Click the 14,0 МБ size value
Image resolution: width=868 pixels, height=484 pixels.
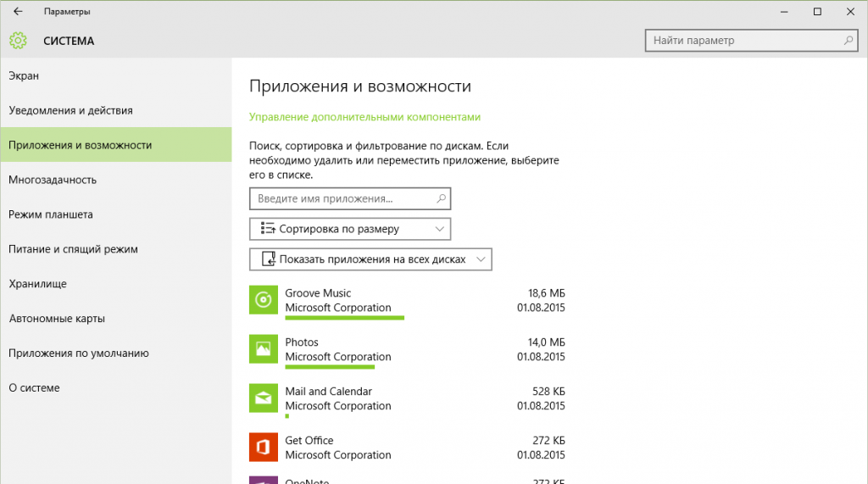point(547,342)
